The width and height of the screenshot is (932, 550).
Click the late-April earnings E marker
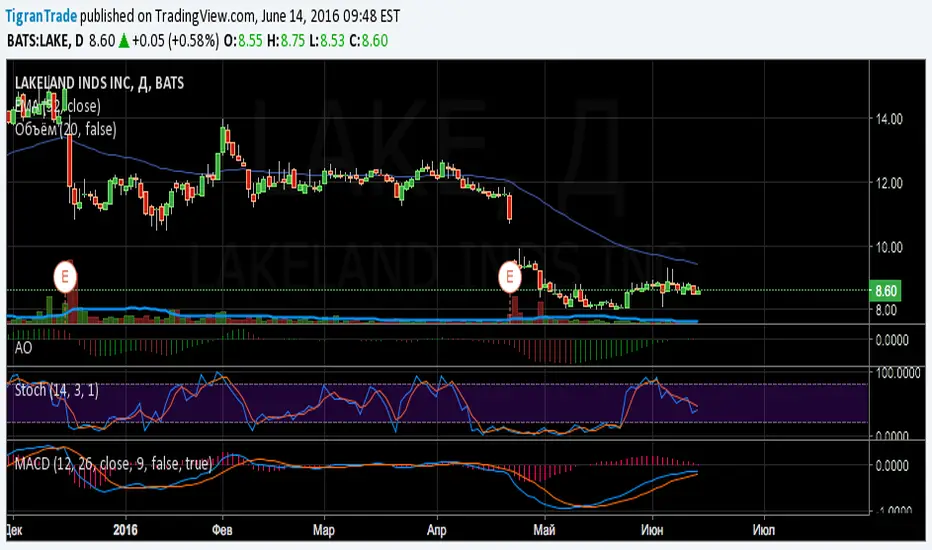[509, 276]
